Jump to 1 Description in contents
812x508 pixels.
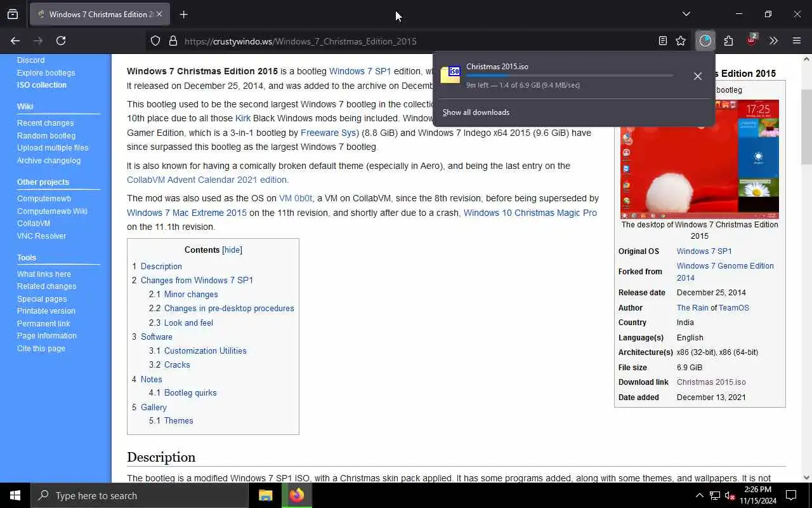coord(157,267)
